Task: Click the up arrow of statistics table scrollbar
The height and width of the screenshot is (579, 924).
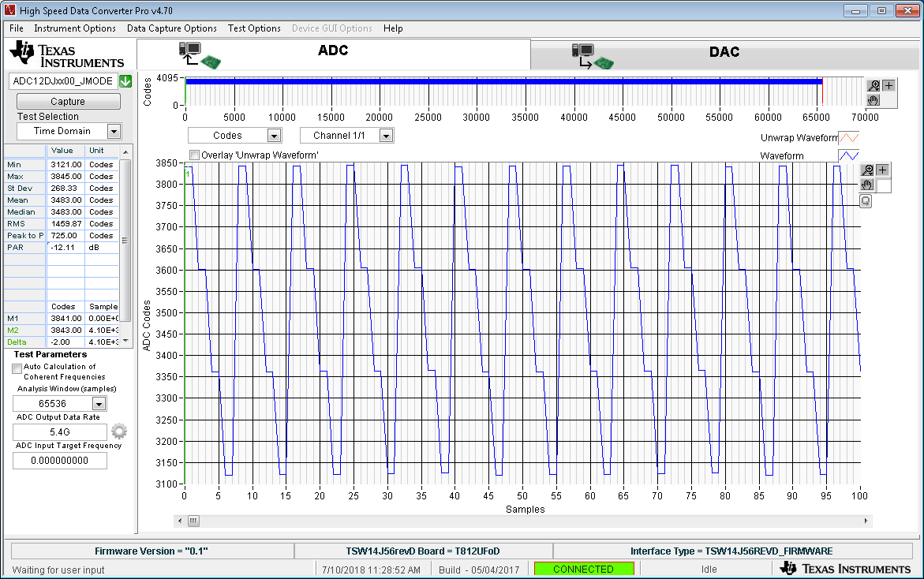Action: (x=125, y=152)
